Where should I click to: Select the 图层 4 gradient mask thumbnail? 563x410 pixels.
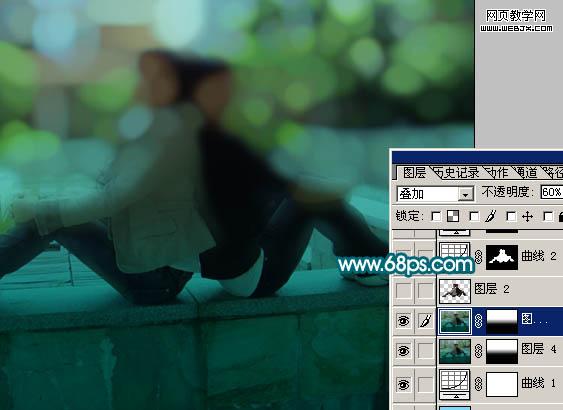click(x=502, y=351)
